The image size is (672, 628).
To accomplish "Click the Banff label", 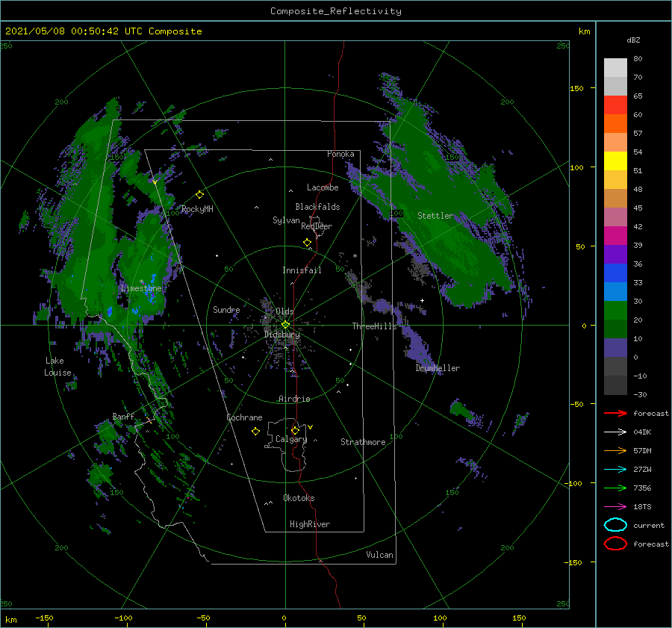I will 123,417.
